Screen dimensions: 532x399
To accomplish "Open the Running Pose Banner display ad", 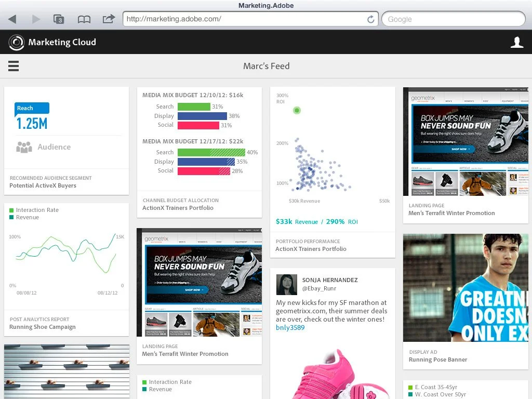I will click(x=437, y=360).
